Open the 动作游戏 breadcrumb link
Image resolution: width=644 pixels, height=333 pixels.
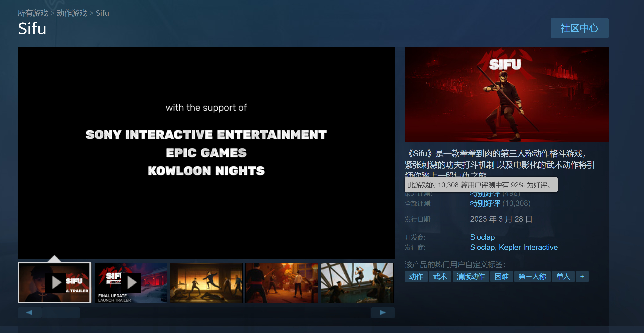click(x=72, y=13)
